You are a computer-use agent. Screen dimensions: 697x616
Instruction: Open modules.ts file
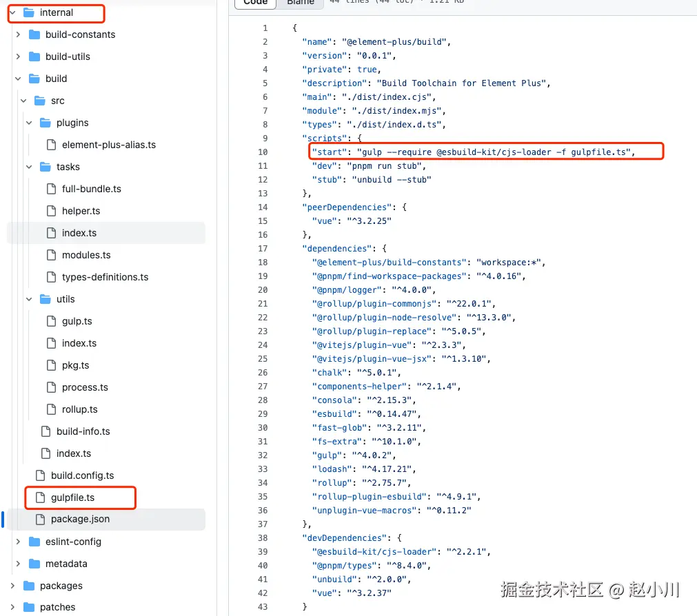(86, 255)
